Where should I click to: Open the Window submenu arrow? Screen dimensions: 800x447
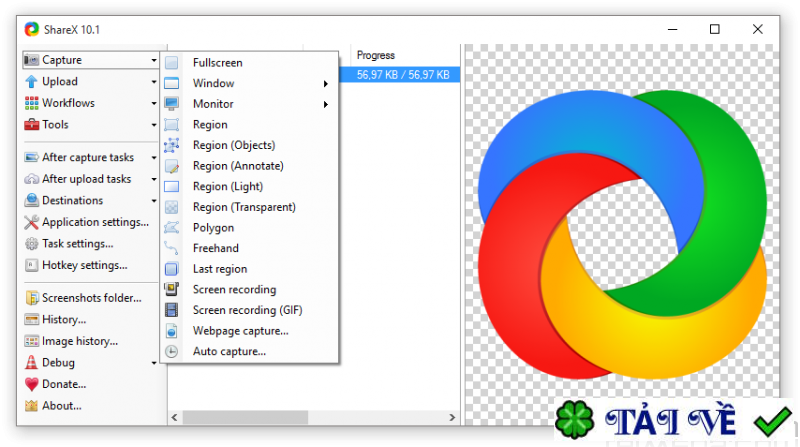point(326,84)
